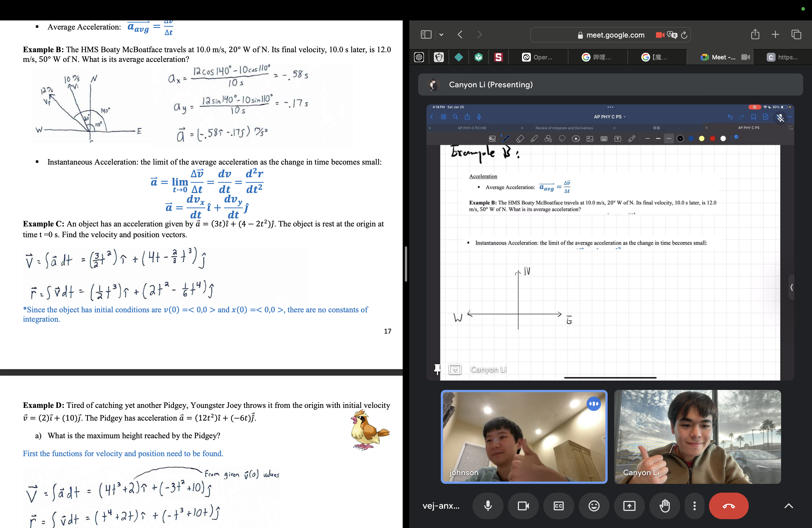Show the Safari sidebar
This screenshot has width=812, height=528.
[426, 35]
